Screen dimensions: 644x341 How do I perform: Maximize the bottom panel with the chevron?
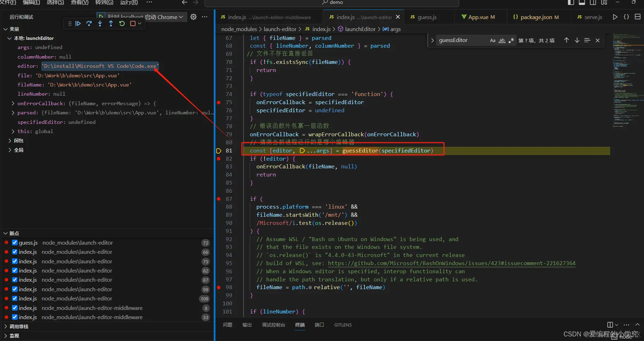pyautogui.click(x=637, y=325)
